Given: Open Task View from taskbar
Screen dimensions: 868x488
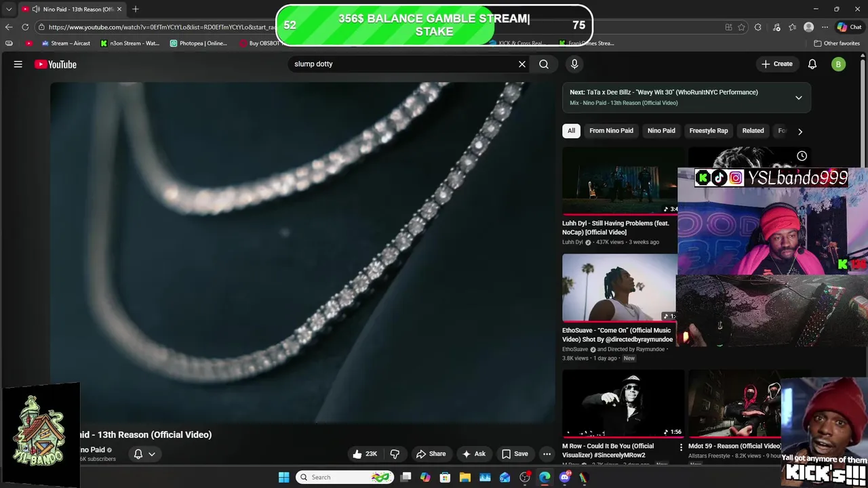Looking at the screenshot, I should click(x=406, y=477).
